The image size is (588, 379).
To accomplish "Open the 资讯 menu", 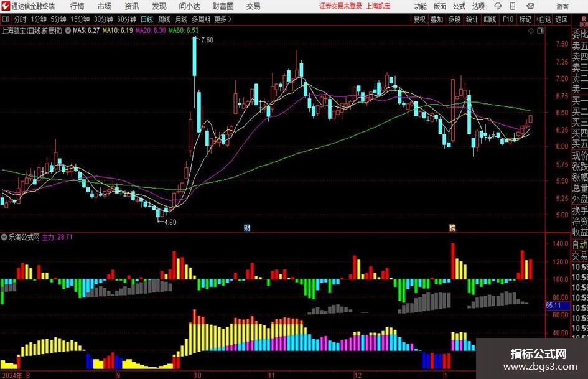I will (132, 6).
